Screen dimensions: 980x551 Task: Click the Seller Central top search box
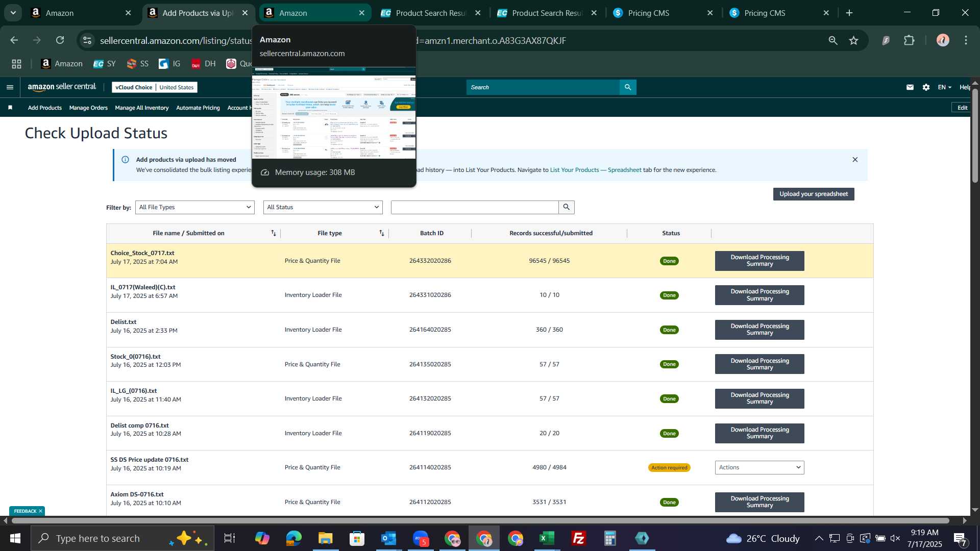(543, 87)
